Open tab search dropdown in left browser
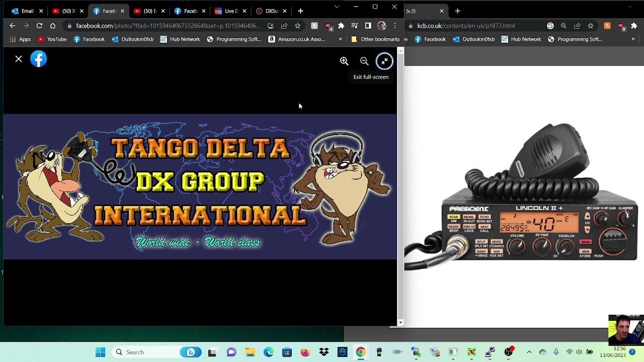Screen dimensions: 644x362 (x=337, y=7)
